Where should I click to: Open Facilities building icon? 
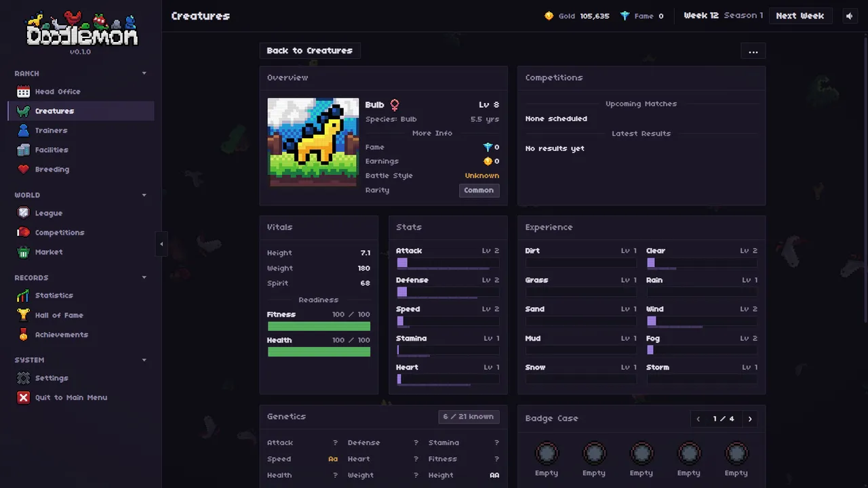click(24, 150)
